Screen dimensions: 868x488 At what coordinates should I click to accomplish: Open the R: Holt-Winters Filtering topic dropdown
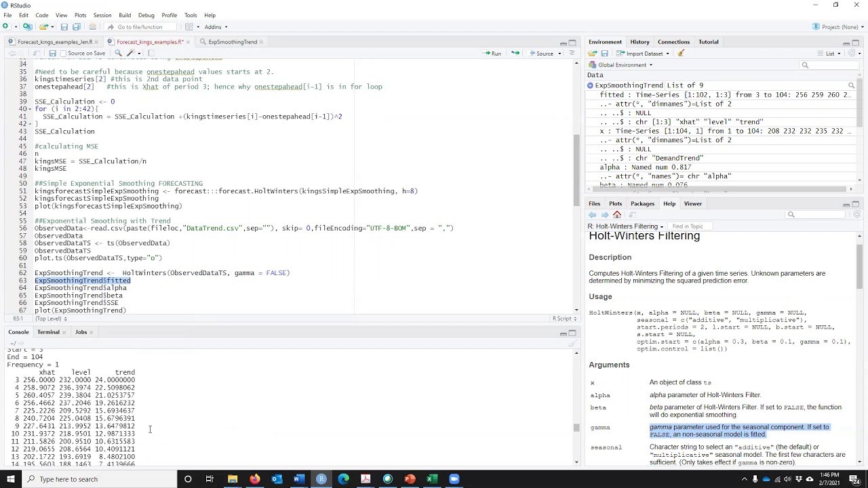pyautogui.click(x=626, y=226)
